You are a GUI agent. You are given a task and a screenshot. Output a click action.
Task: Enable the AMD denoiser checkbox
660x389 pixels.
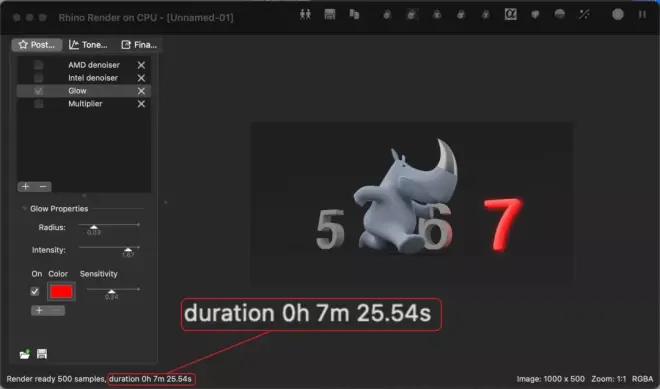[38, 65]
